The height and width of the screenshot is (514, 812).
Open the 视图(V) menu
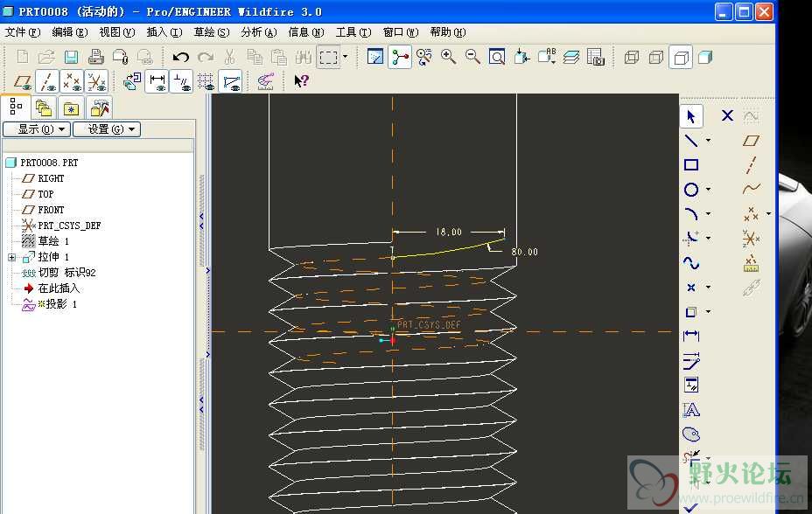117,32
